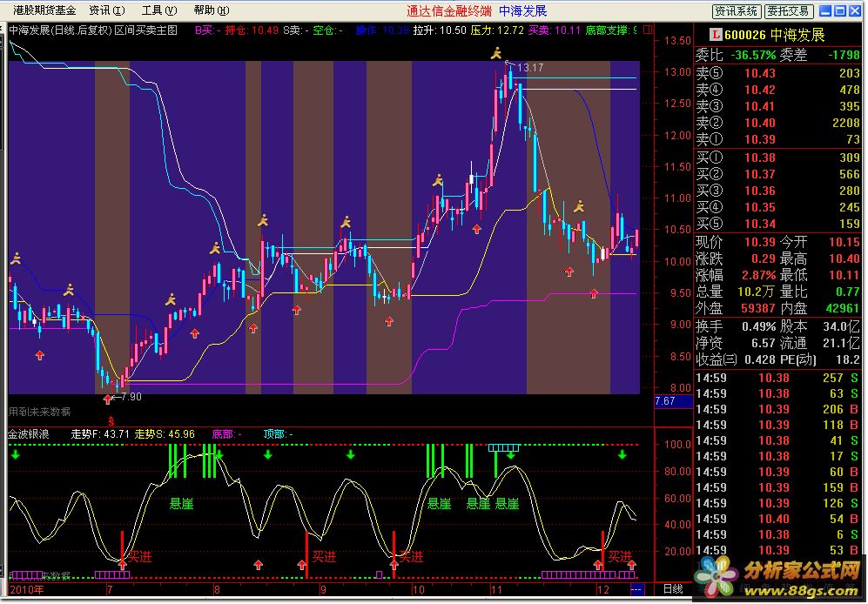Viewport: 868px width, 604px height.
Task: Click the 悬崖 label under August peak
Action: point(182,503)
